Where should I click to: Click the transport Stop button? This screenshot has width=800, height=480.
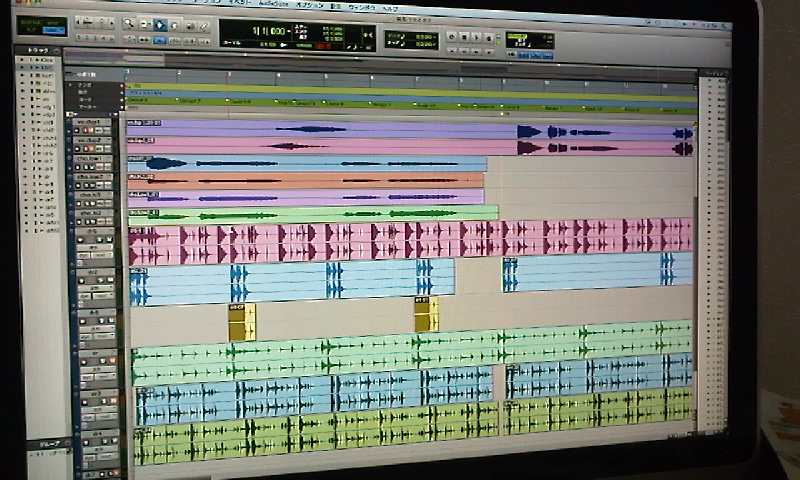(464, 37)
